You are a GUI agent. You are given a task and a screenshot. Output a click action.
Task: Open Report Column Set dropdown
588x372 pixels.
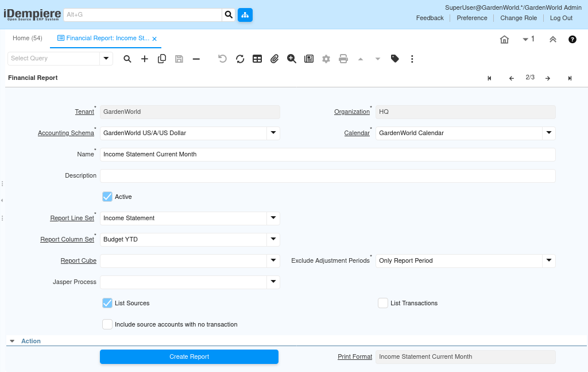pyautogui.click(x=273, y=239)
